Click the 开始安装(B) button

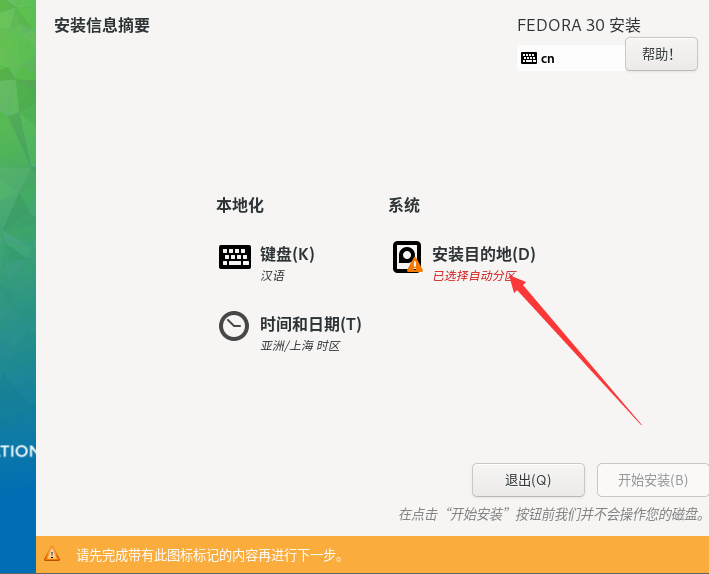[653, 480]
